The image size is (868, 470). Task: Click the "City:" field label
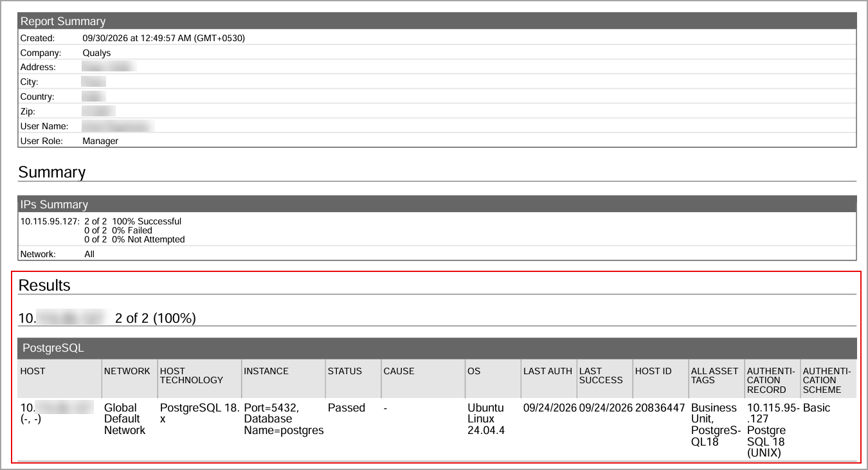pos(30,82)
